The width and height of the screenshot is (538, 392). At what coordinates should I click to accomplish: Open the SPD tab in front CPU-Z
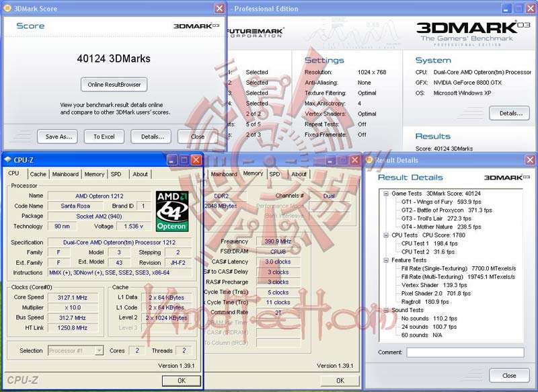(x=116, y=174)
